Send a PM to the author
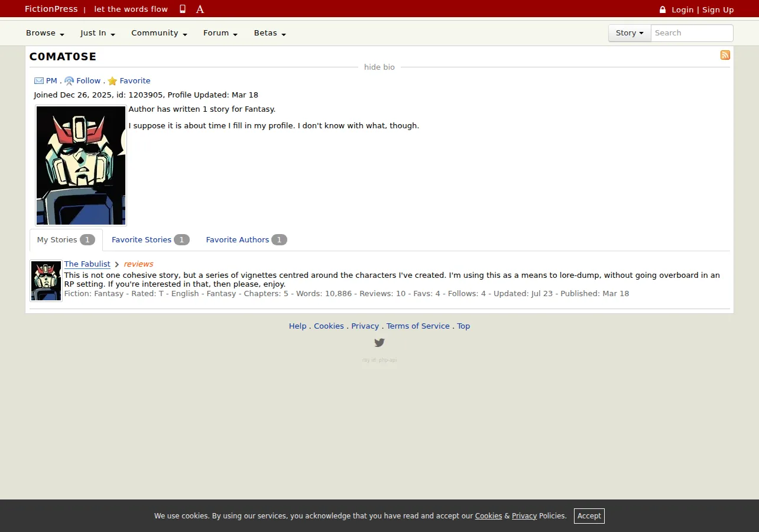Screen dimensions: 759x532 click(51, 81)
